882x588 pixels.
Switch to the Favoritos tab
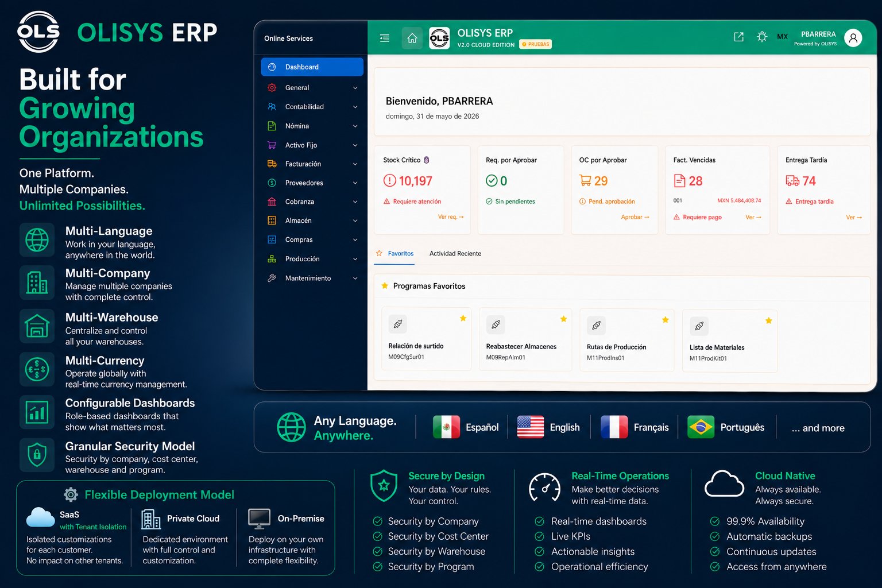(x=394, y=253)
